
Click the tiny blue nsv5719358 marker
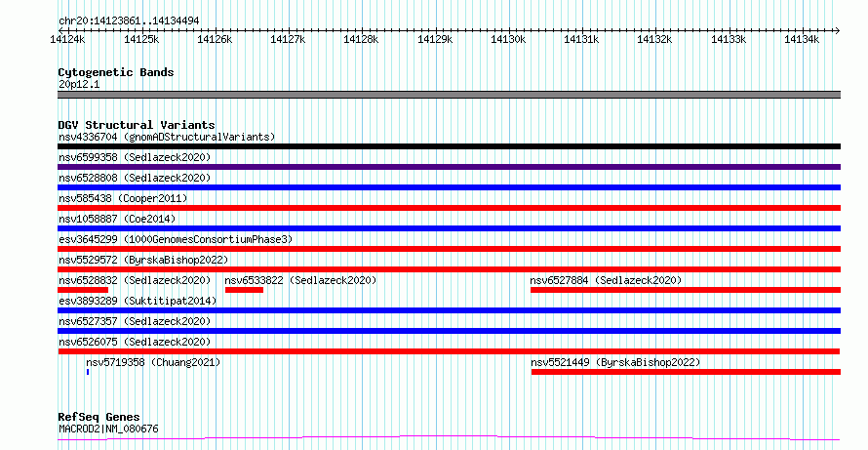88,372
